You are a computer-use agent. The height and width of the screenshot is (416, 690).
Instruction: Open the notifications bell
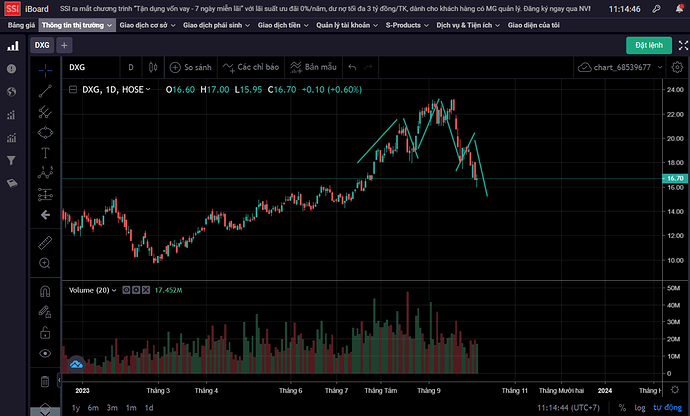point(679,8)
